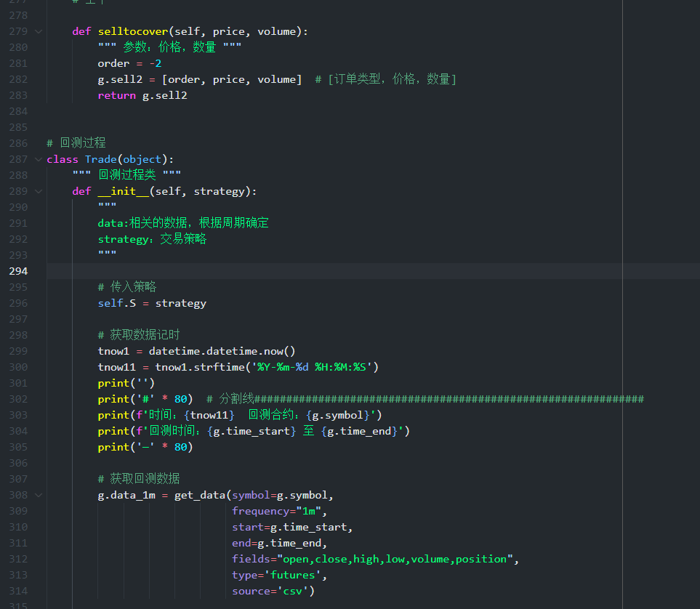
Task: Collapse the Trade class fold arrow
Action: [x=39, y=159]
